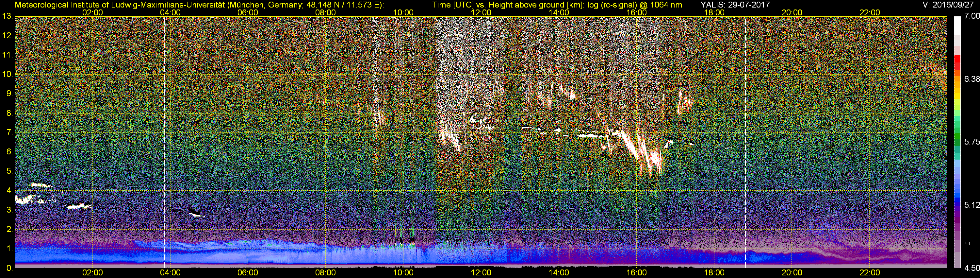Select 06:00 on the bottom time axis

click(248, 273)
